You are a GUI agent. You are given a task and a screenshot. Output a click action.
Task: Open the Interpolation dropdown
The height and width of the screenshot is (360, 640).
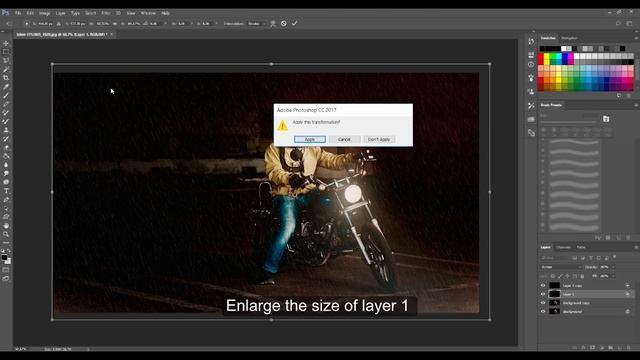257,24
